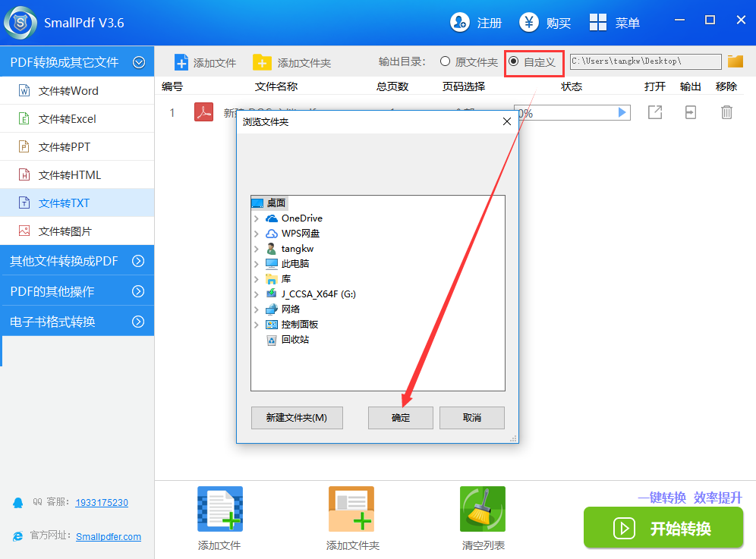Collapse the PDF转换成其它文件 section
The image size is (756, 559).
coord(139,62)
